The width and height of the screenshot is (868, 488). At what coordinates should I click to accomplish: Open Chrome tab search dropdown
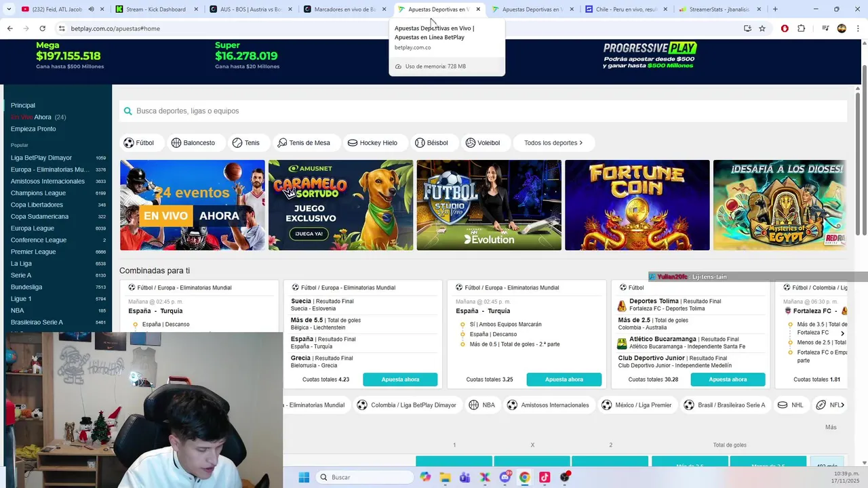(x=8, y=9)
